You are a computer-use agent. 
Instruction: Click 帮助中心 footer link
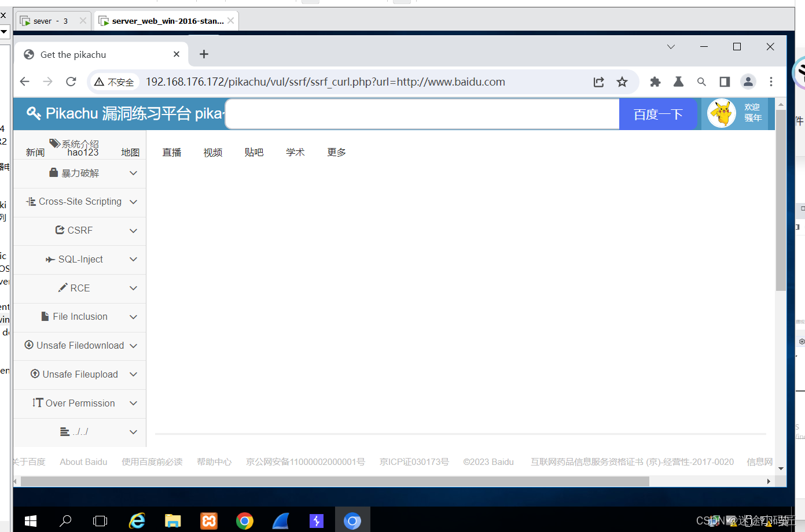tap(214, 462)
